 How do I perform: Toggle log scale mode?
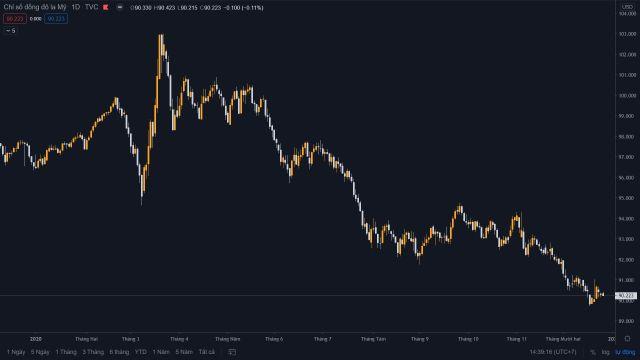605,352
